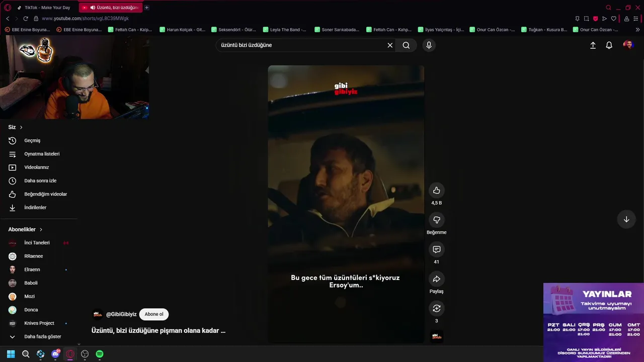Open the YouTube account avatar menu

pyautogui.click(x=628, y=45)
